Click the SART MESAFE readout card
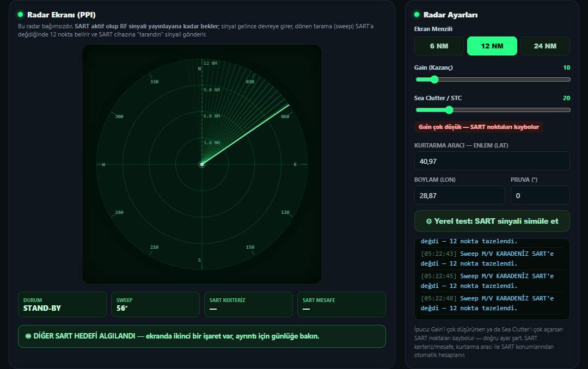Viewport: 588px width, 369px height. point(341,304)
